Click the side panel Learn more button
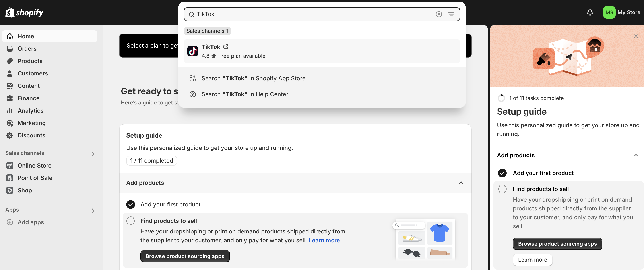 tap(533, 260)
